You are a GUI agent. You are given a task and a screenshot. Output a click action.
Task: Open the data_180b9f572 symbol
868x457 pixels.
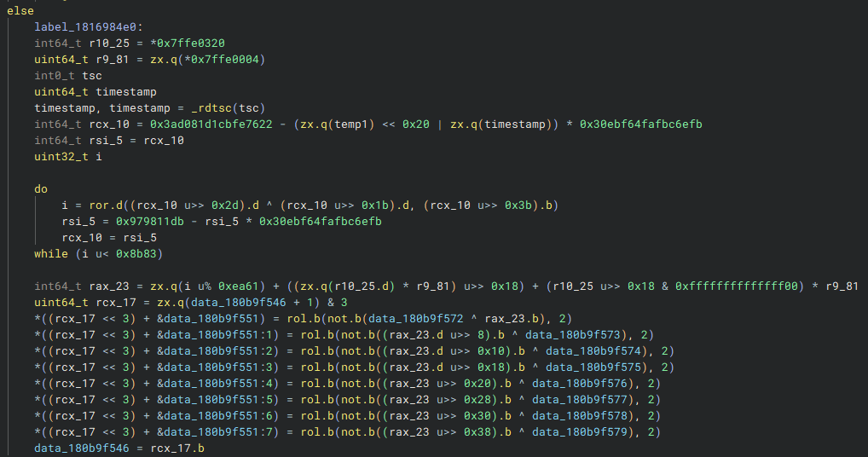[416, 318]
